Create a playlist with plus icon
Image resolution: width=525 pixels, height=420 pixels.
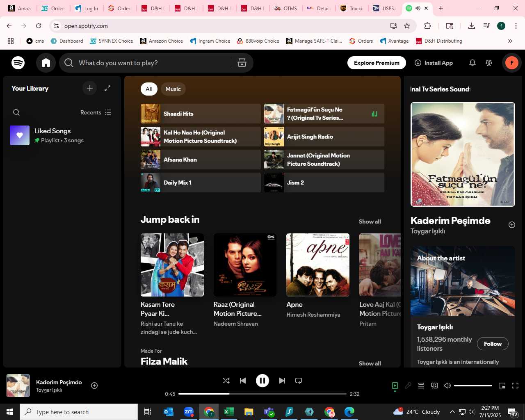tap(90, 88)
